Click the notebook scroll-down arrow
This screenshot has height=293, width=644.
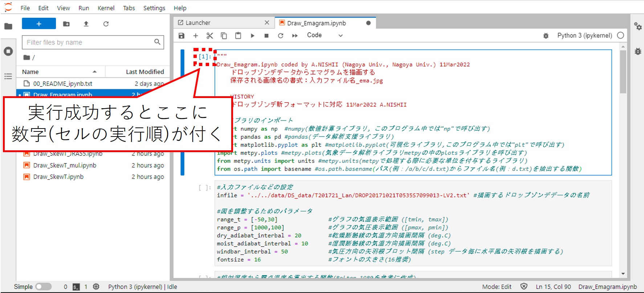(x=623, y=273)
